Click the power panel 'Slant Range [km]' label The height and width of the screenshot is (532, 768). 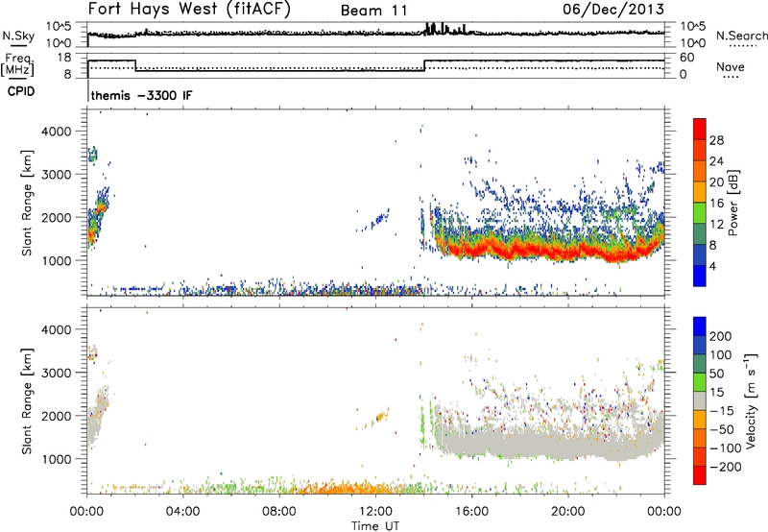coord(27,203)
